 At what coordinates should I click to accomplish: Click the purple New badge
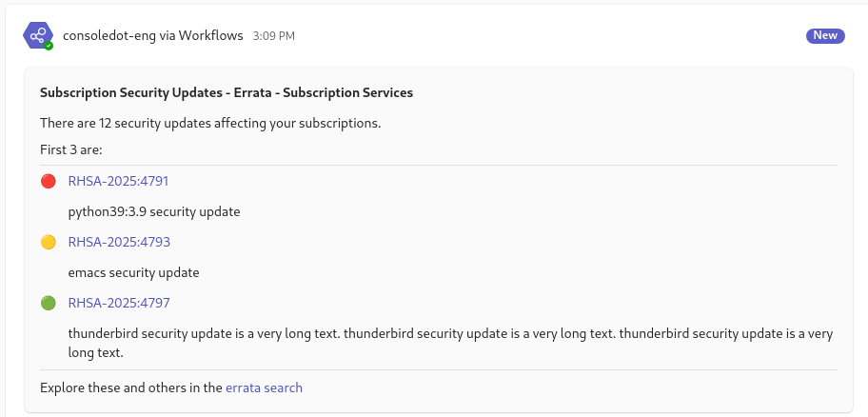click(x=824, y=35)
